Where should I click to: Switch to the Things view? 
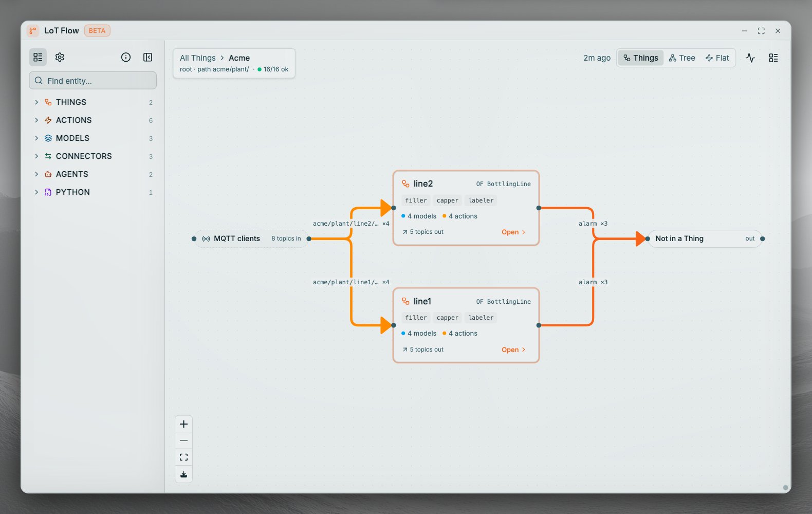(x=640, y=58)
